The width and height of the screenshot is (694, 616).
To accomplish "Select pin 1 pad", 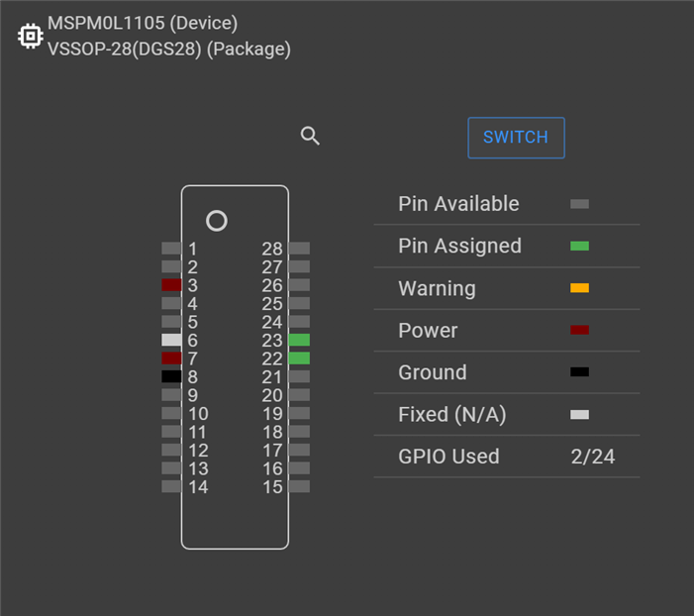I will pos(171,248).
